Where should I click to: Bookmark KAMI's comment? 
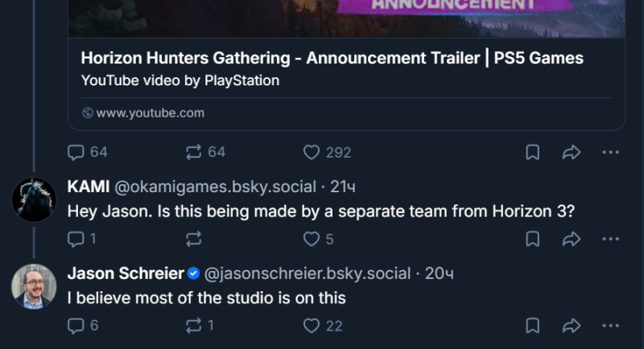pos(532,239)
